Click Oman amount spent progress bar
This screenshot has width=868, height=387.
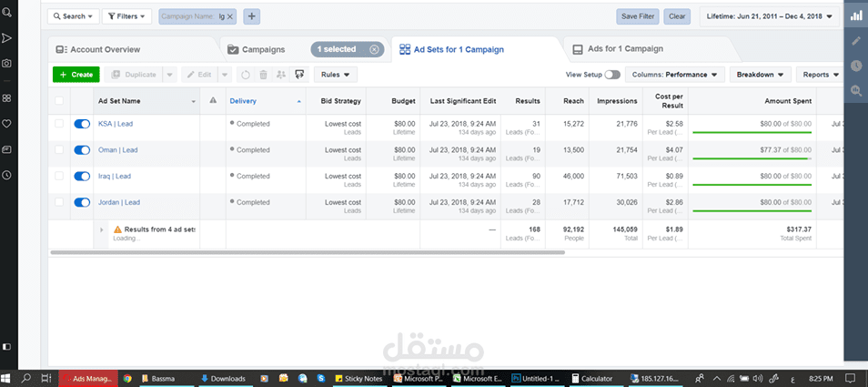(x=752, y=158)
